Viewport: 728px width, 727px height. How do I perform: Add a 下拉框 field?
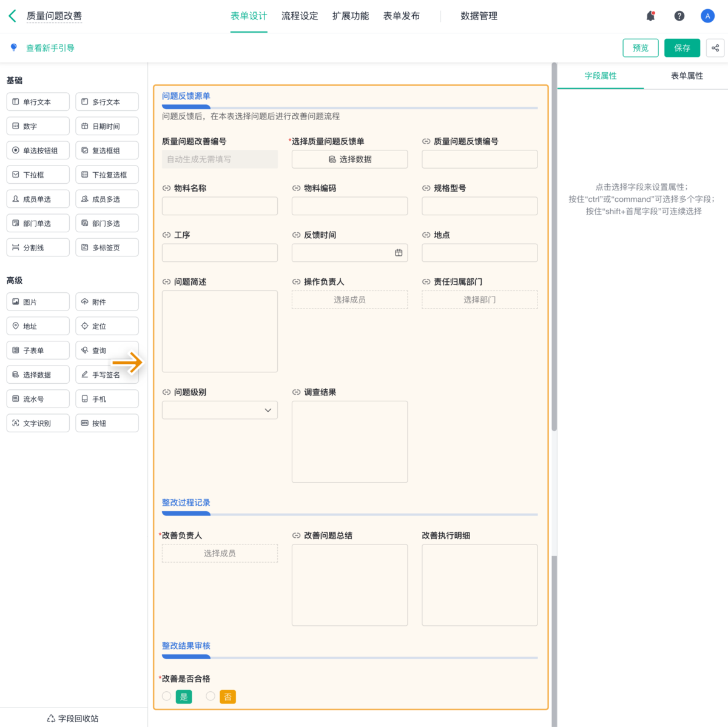click(38, 175)
